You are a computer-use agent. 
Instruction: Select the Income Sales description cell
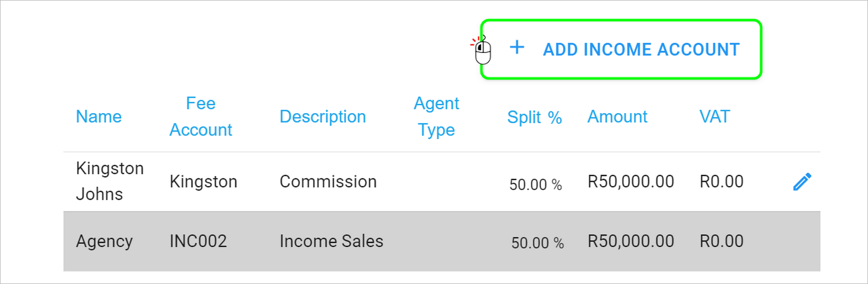click(332, 241)
